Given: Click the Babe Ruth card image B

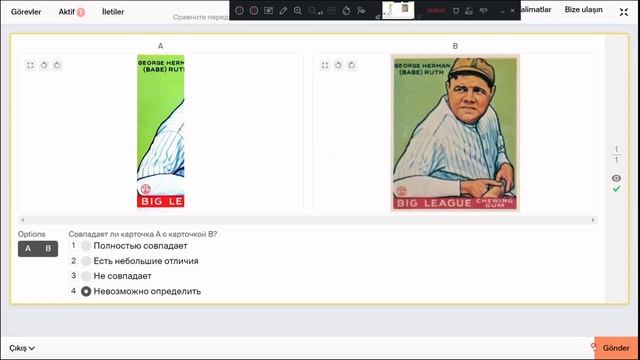Looking at the screenshot, I should [455, 133].
